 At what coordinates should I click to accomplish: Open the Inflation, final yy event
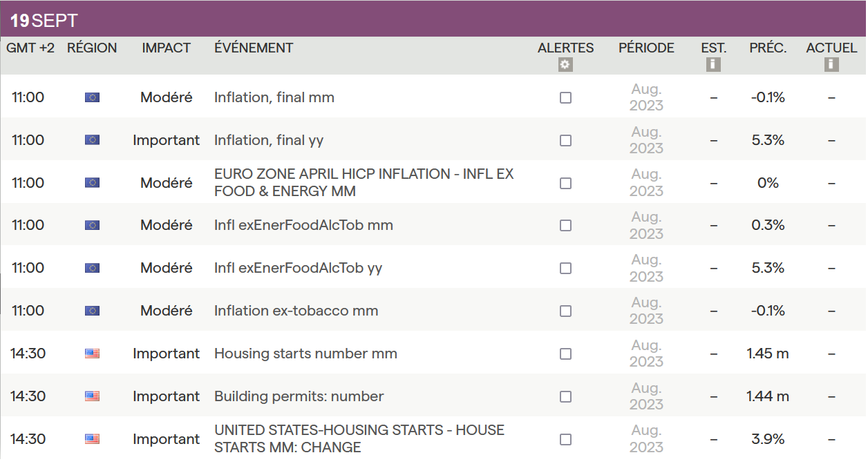tap(269, 140)
